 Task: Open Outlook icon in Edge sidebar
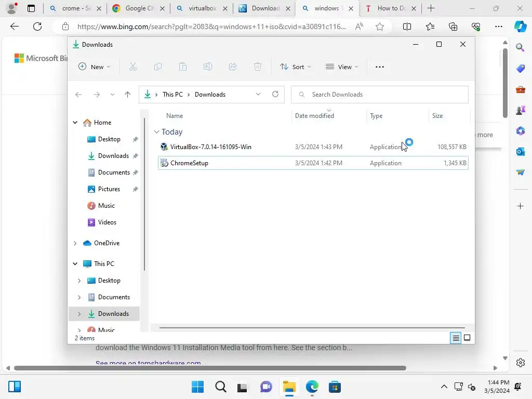pos(520,152)
